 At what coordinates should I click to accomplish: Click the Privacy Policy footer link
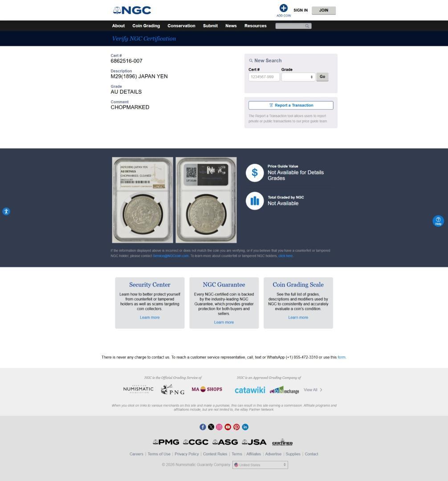[187, 454]
